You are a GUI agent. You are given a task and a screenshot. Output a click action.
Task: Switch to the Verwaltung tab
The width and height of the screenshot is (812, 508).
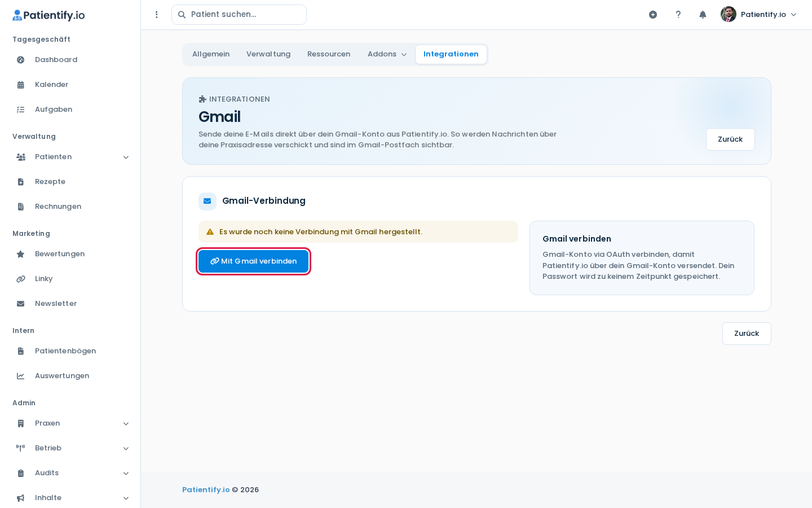tap(268, 54)
